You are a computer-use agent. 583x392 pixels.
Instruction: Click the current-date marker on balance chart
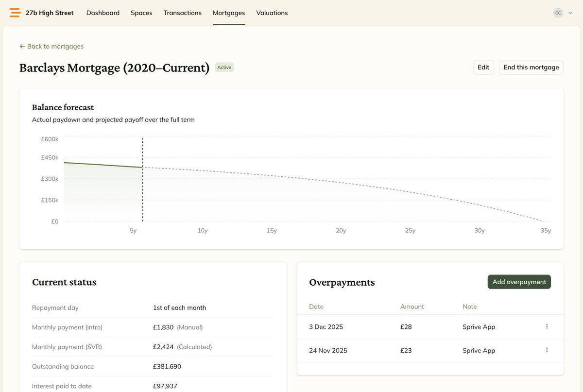[x=142, y=179]
